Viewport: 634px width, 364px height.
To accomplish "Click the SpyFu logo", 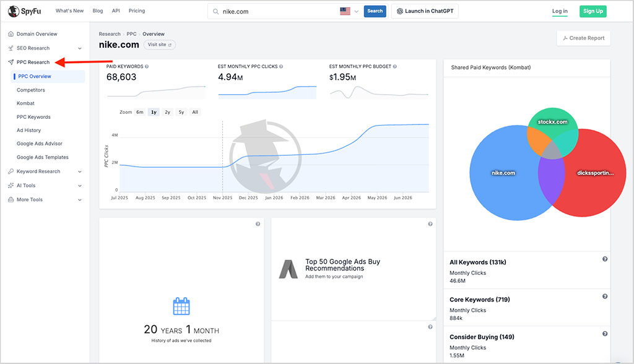I will (25, 11).
